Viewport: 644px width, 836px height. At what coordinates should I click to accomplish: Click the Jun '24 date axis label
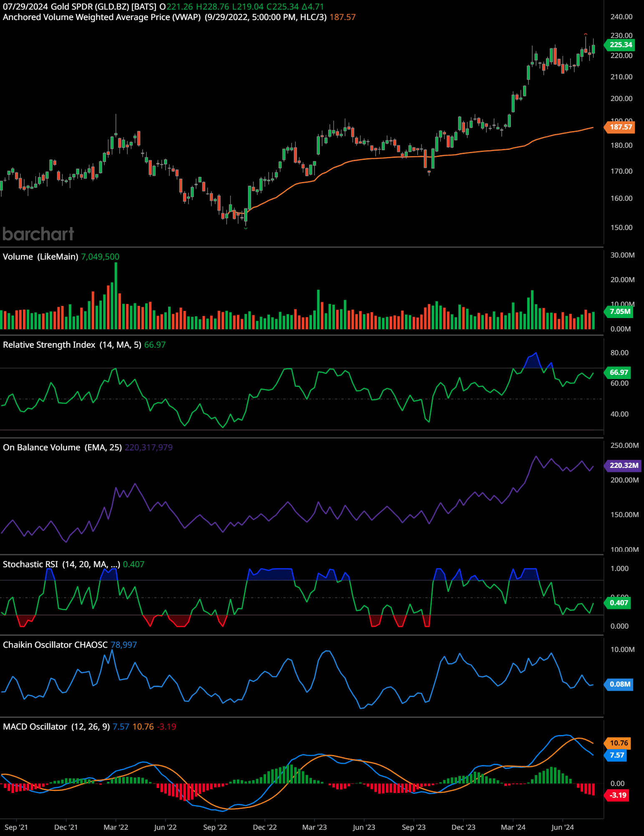coord(563,827)
